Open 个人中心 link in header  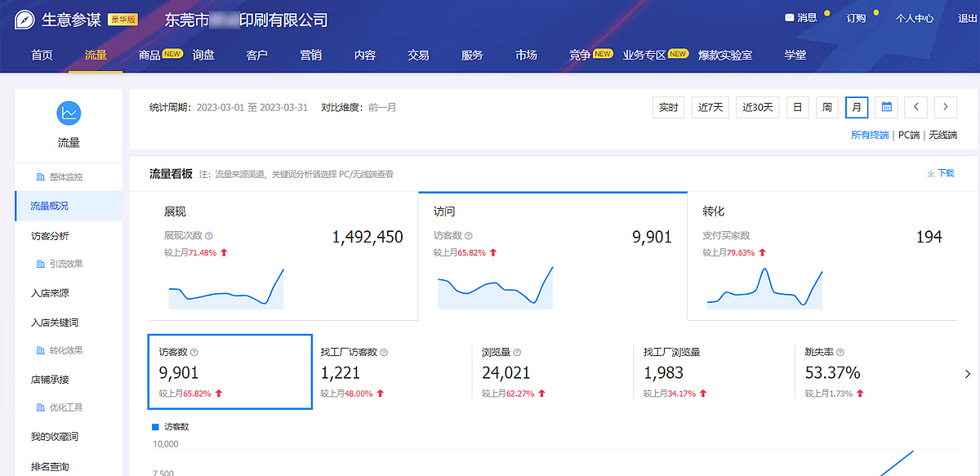tap(914, 18)
